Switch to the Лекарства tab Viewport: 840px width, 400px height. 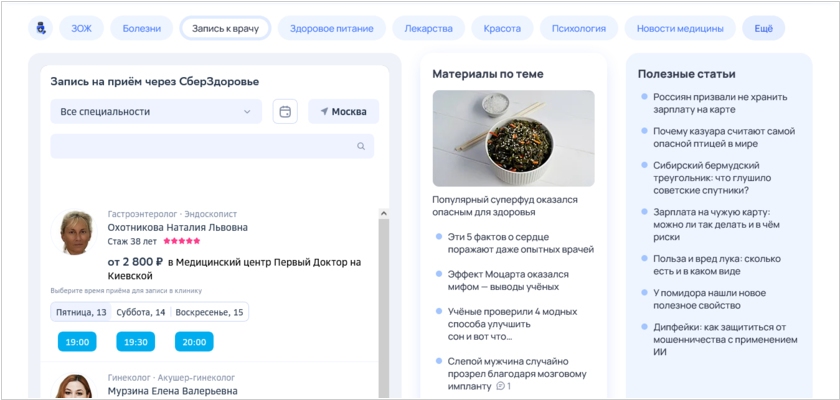click(428, 28)
